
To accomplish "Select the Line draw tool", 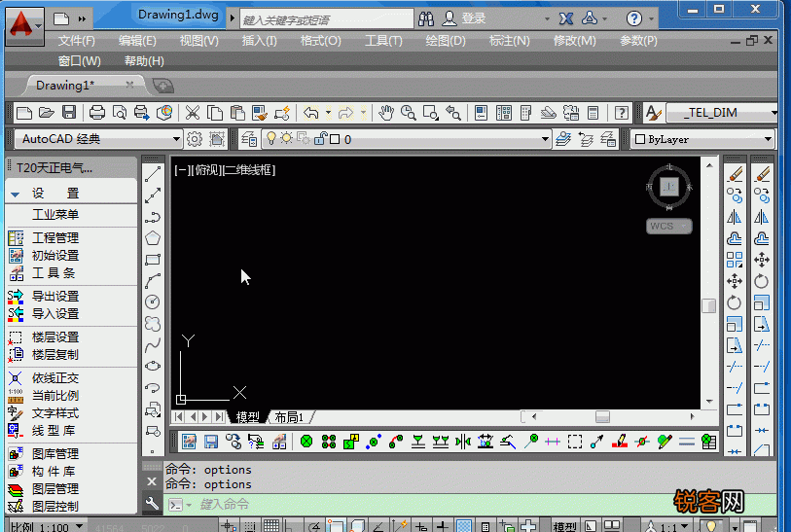I will click(153, 174).
